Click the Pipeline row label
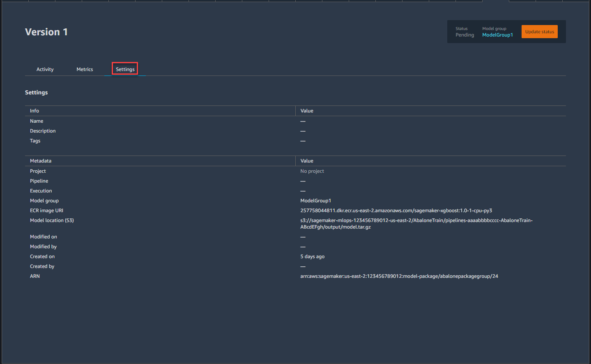Screen dimensions: 591x364 point(39,181)
